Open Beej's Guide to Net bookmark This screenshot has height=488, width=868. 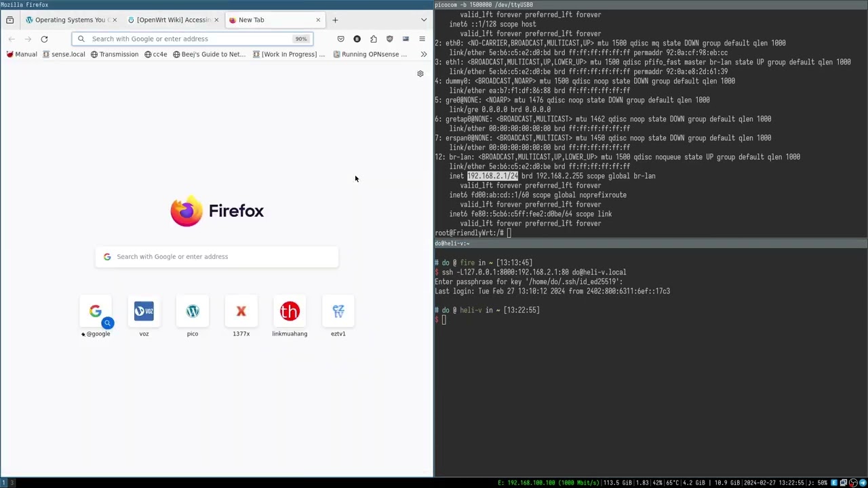[209, 54]
